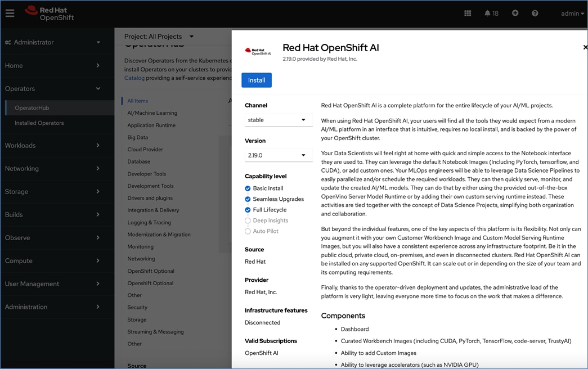Click the 'Red Hat, Inc.' provider value

[x=261, y=292]
